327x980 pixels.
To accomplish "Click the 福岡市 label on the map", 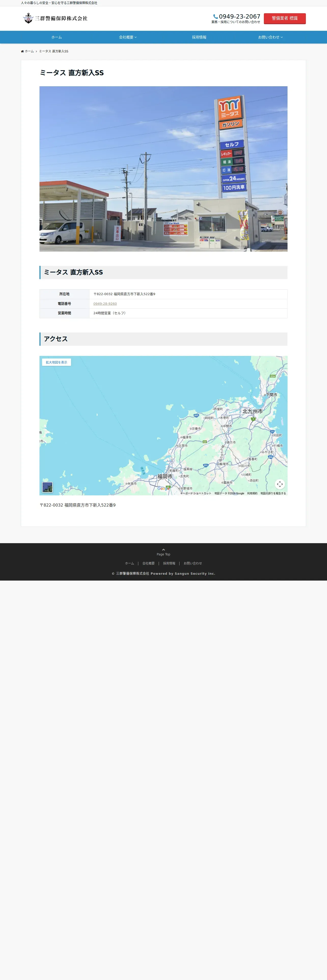I will (x=165, y=476).
